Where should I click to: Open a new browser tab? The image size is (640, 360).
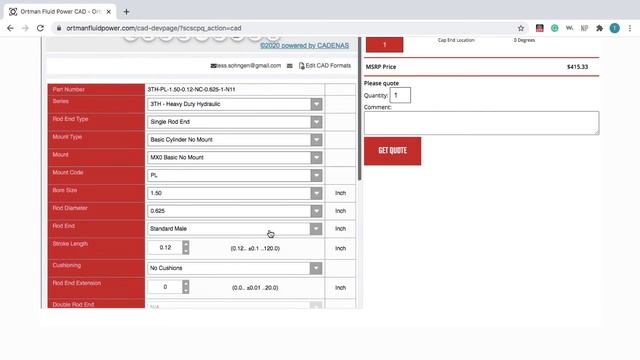pos(127,12)
